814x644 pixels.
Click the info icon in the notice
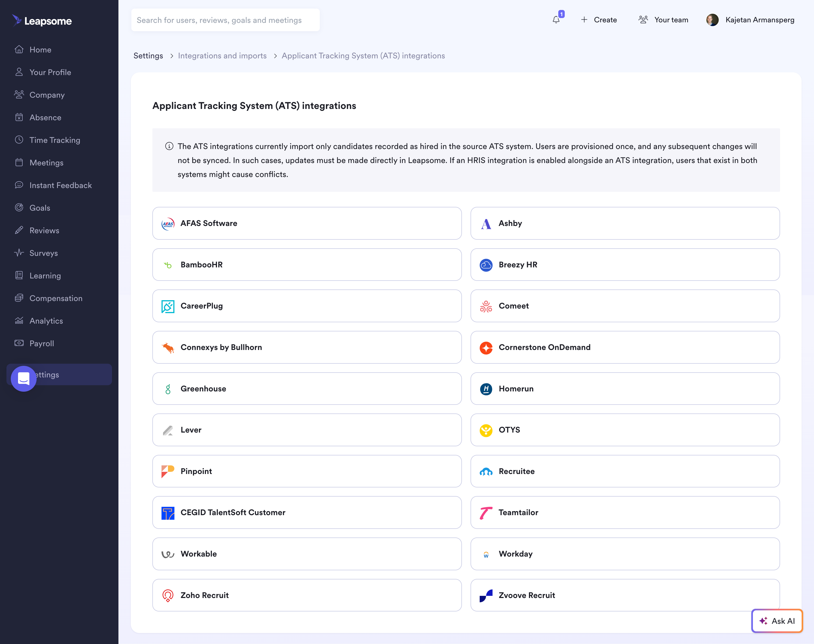(x=169, y=146)
